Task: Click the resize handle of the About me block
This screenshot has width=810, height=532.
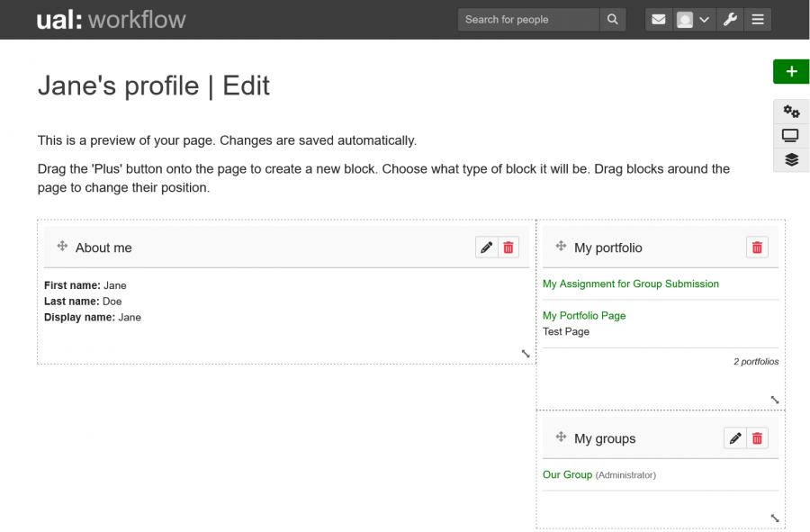Action: (526, 354)
